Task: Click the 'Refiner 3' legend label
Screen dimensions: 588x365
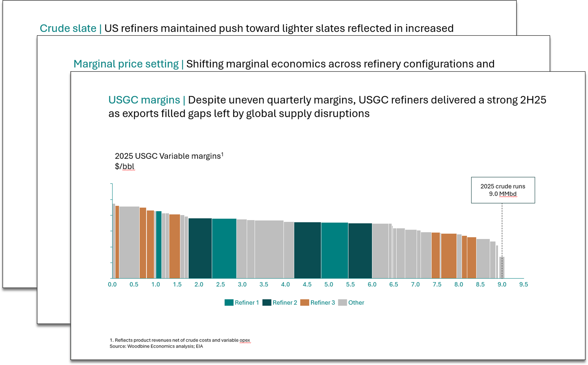Action: (323, 303)
